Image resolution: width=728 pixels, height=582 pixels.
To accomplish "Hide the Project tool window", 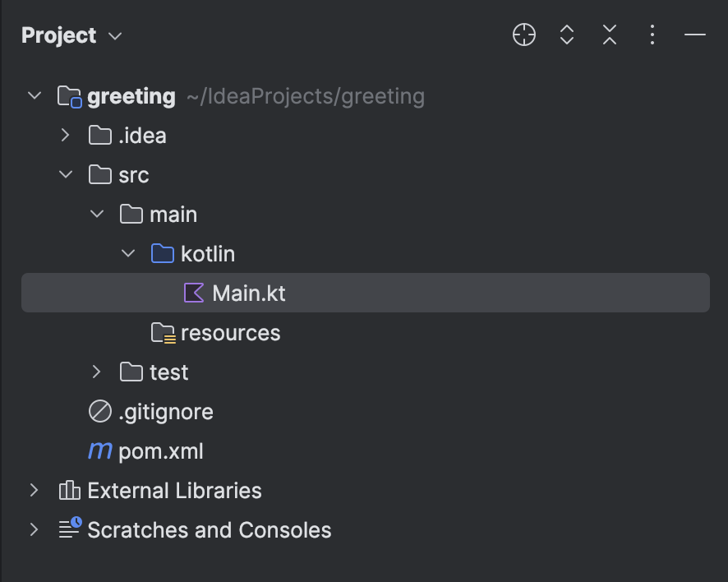I will click(x=695, y=35).
